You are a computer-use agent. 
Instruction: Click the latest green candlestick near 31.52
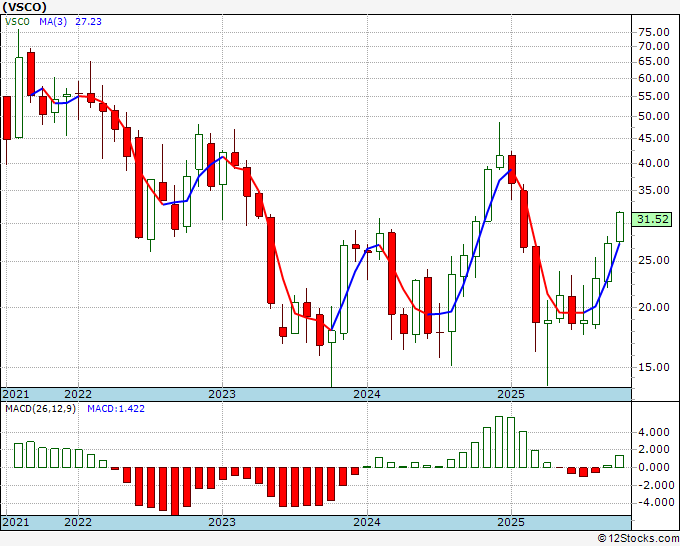(x=620, y=226)
